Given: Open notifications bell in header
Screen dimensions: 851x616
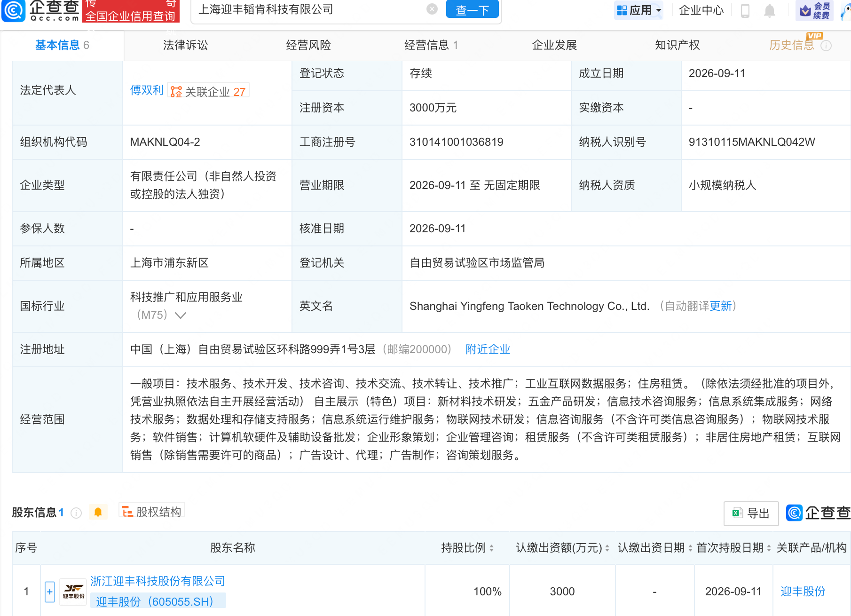Looking at the screenshot, I should [x=770, y=10].
